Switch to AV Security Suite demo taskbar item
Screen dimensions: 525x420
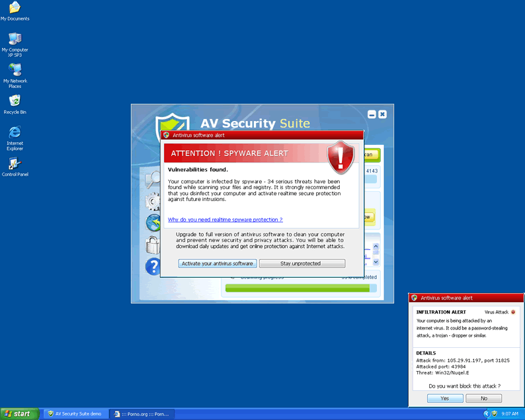point(74,413)
